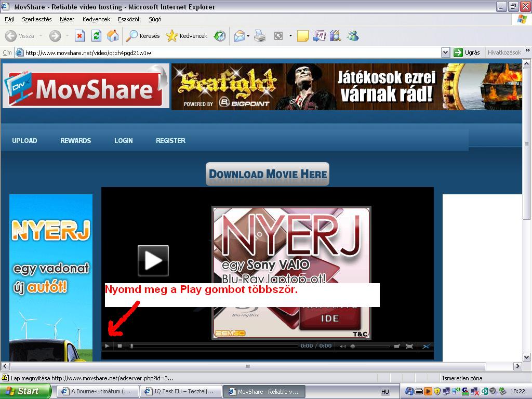Click the Hivatkozások links toolbar label
The image size is (532, 399).
click(504, 52)
